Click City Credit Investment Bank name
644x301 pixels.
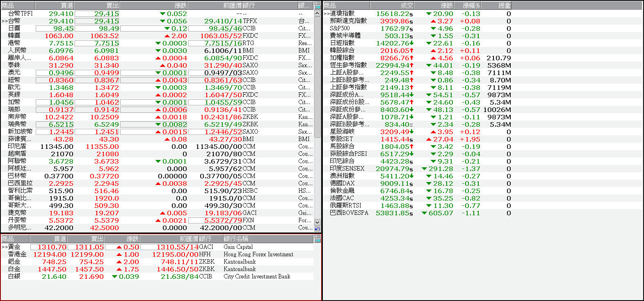tap(257, 276)
